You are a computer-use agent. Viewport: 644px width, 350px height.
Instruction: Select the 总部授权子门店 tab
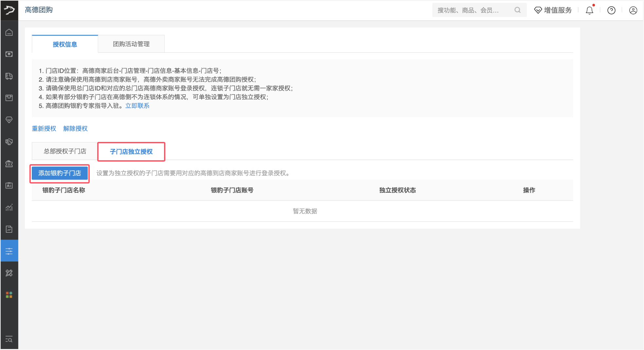[65, 151]
